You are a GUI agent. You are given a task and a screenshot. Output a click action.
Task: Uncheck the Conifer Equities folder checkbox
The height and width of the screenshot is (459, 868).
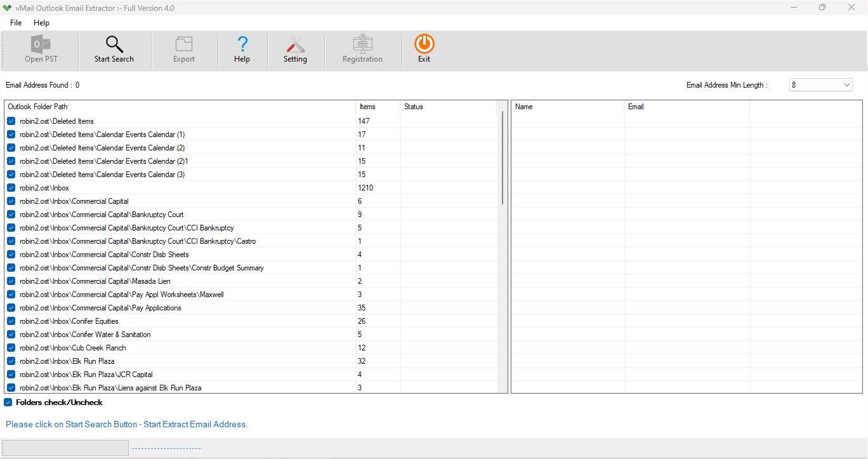click(11, 321)
